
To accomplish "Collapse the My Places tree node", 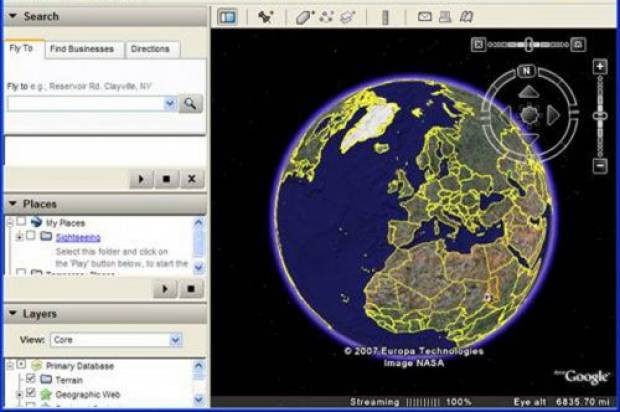I will pyautogui.click(x=10, y=222).
